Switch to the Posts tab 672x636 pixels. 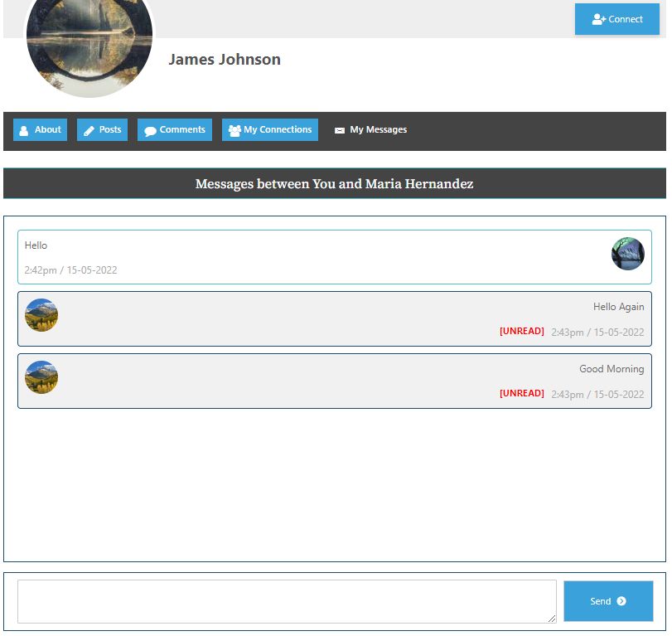click(102, 129)
